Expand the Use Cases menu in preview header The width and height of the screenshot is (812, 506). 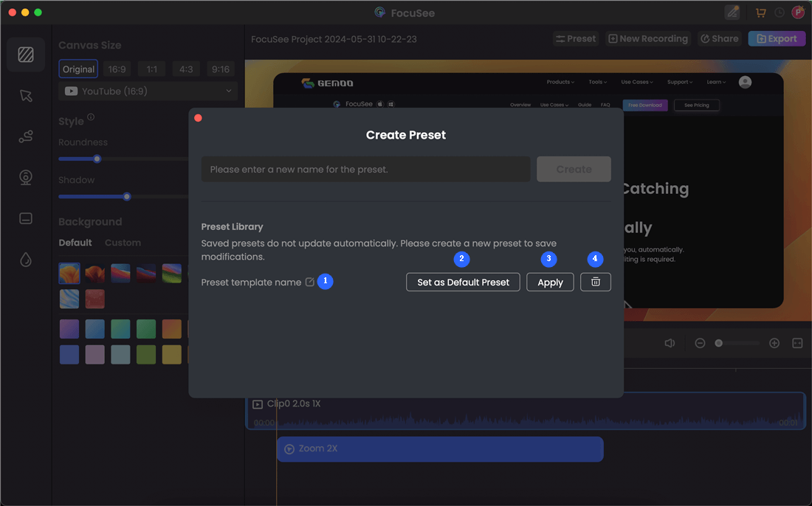click(637, 82)
